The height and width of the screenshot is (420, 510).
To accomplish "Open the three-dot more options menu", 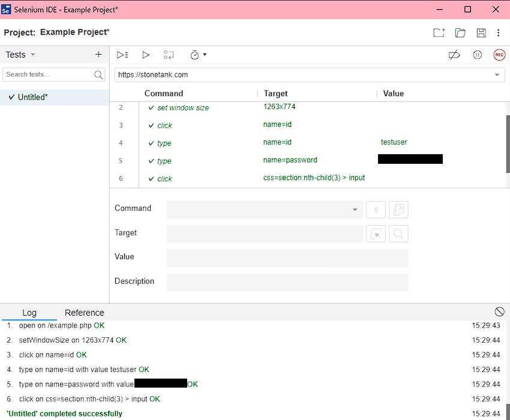I will click(x=498, y=32).
